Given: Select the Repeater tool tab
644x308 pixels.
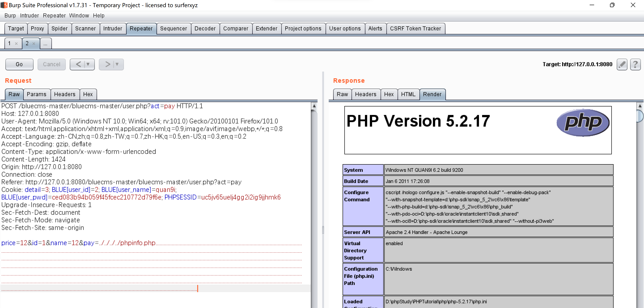Looking at the screenshot, I should (x=141, y=28).
